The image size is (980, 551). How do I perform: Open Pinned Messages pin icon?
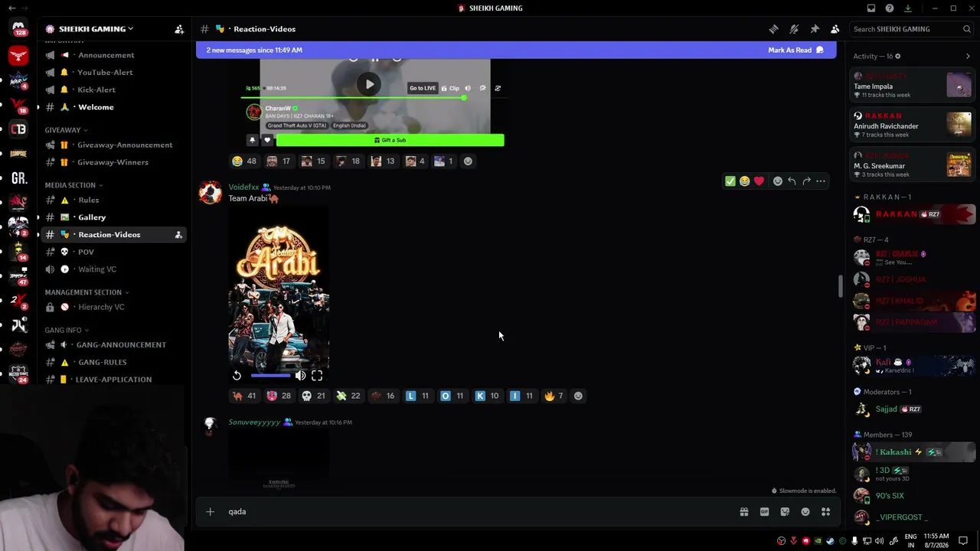[x=815, y=29]
